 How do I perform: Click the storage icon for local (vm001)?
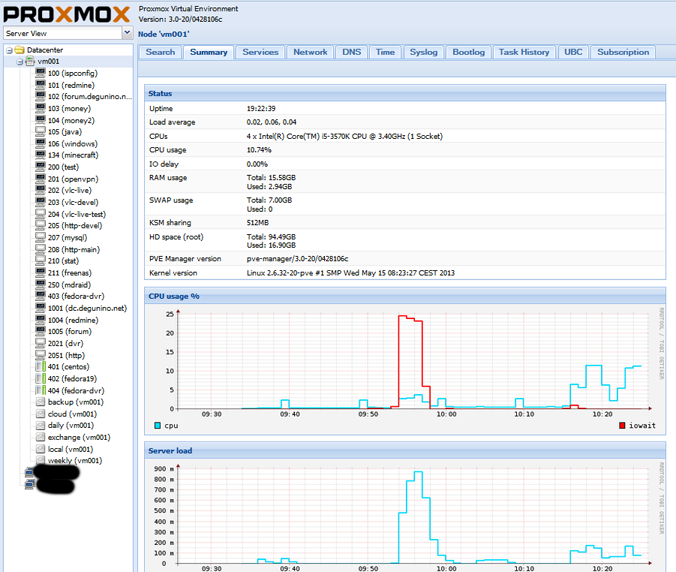pyautogui.click(x=41, y=449)
